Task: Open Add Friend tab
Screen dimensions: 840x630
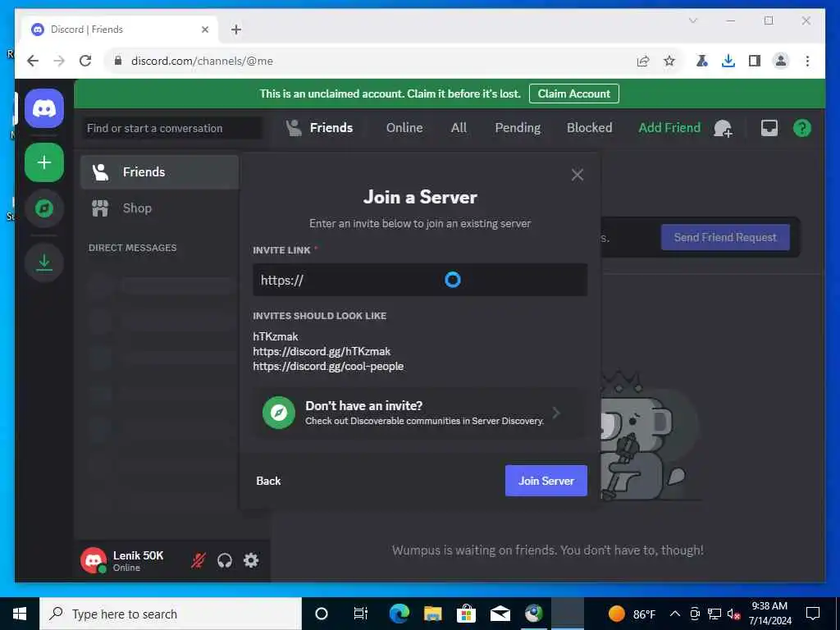Action: point(669,128)
